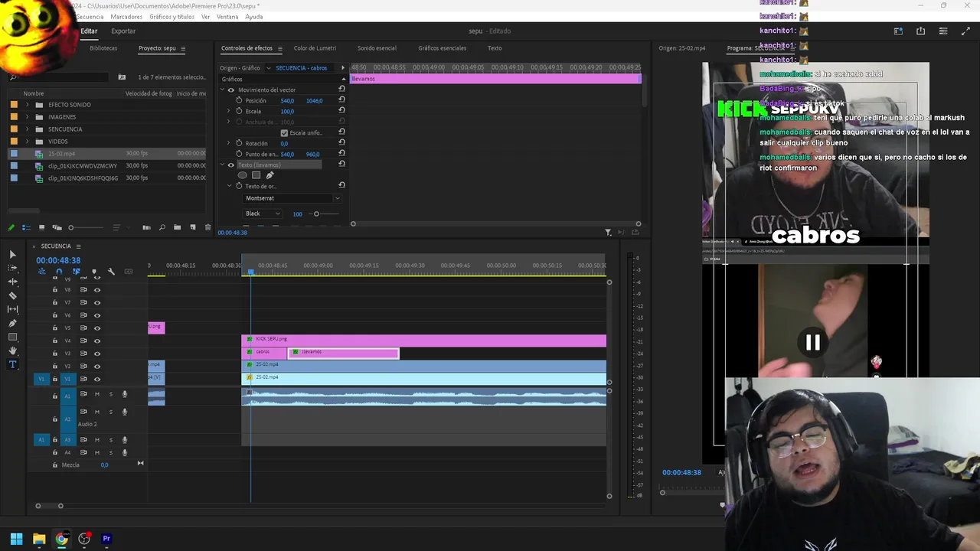Switch to the Sonido esencial tab
This screenshot has width=980, height=551.
tap(377, 48)
